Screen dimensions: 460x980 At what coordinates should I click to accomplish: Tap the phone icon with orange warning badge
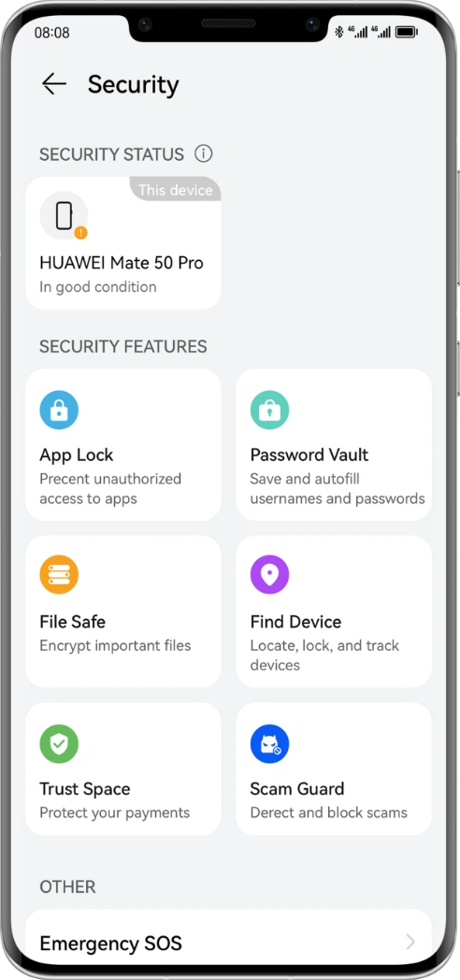(x=64, y=216)
